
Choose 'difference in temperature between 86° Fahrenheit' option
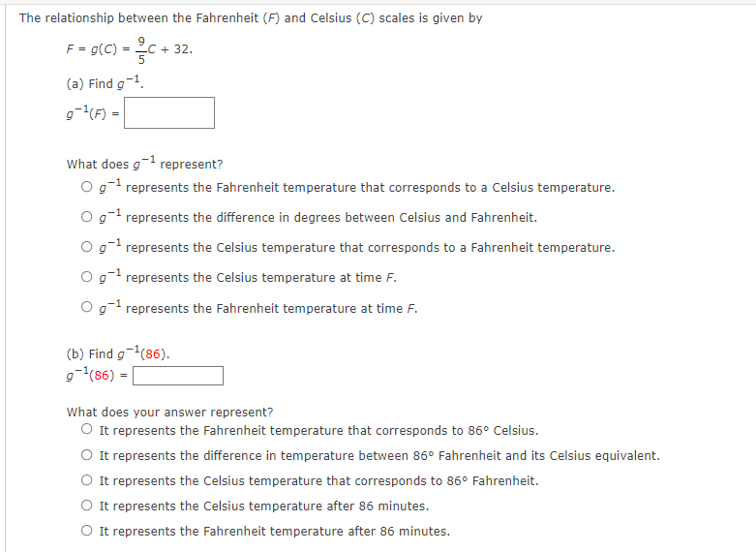[88, 455]
